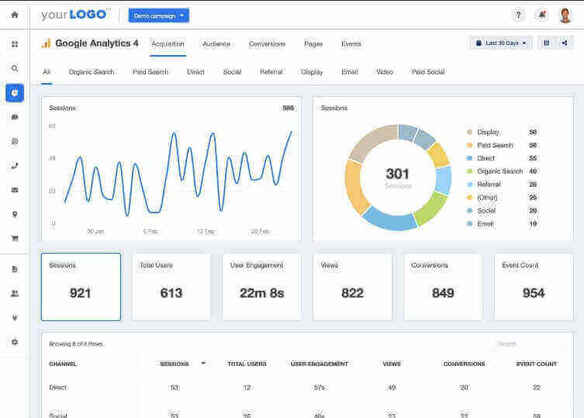Screen dimensions: 584x418
Task: Click the Direct legend entry in donut chart
Action: [502, 158]
